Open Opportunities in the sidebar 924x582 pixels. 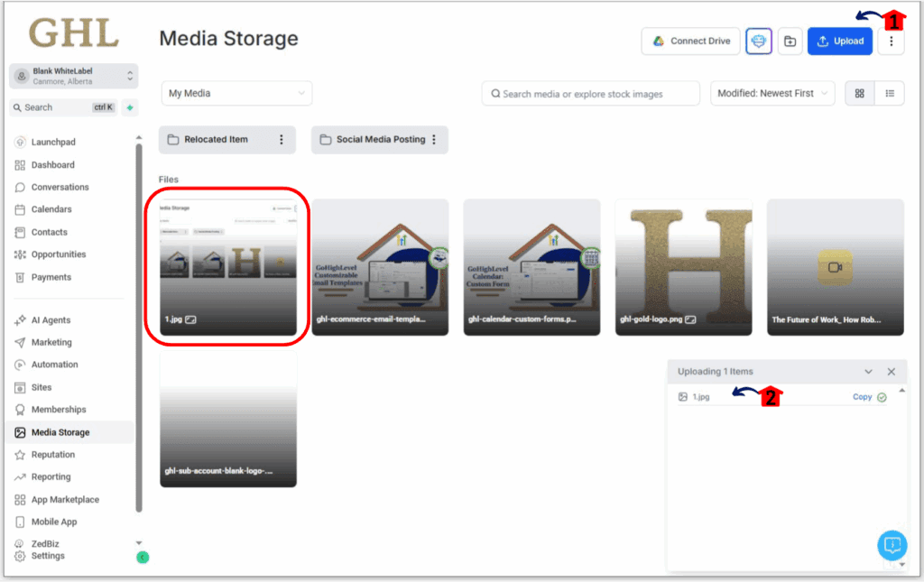(59, 254)
